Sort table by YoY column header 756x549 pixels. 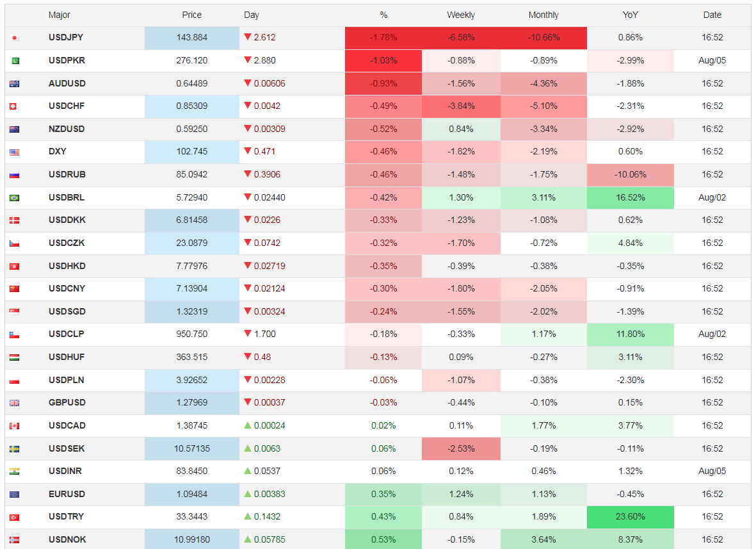630,15
